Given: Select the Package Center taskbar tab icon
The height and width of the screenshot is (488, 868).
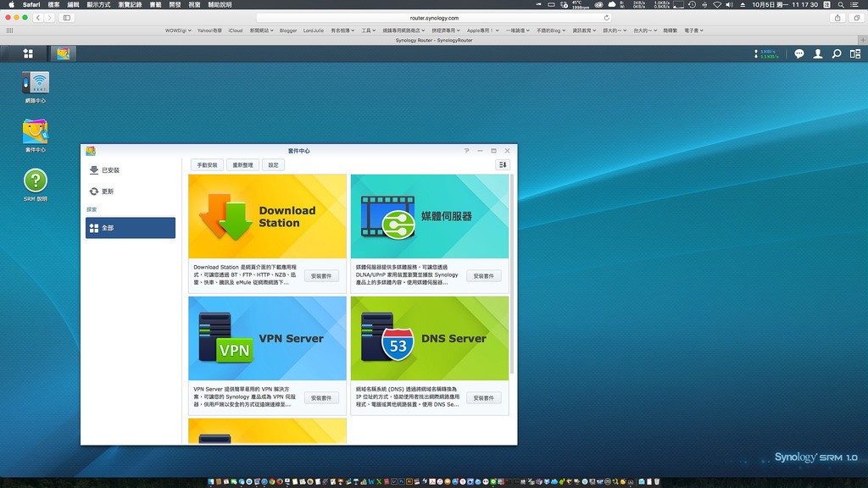Looking at the screenshot, I should 63,53.
